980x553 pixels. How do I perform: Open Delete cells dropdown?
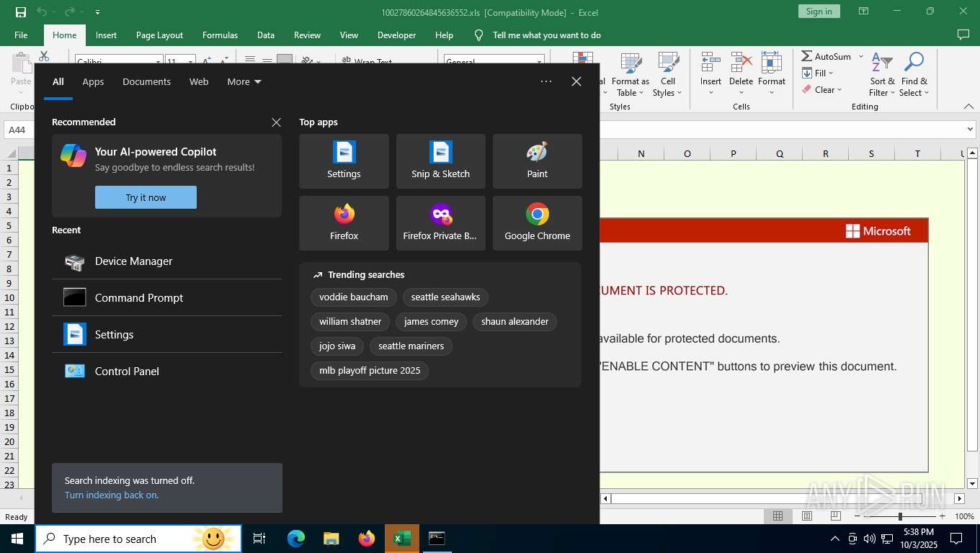[741, 75]
